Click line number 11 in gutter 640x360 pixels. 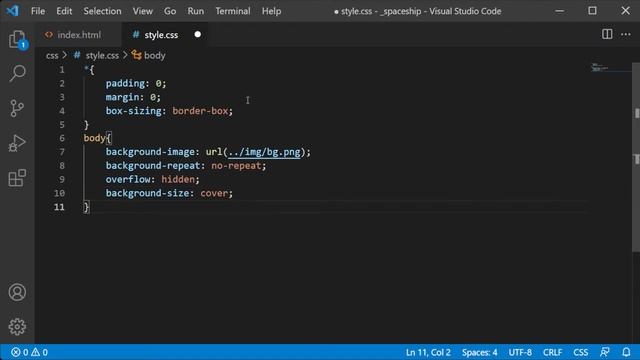pyautogui.click(x=59, y=207)
